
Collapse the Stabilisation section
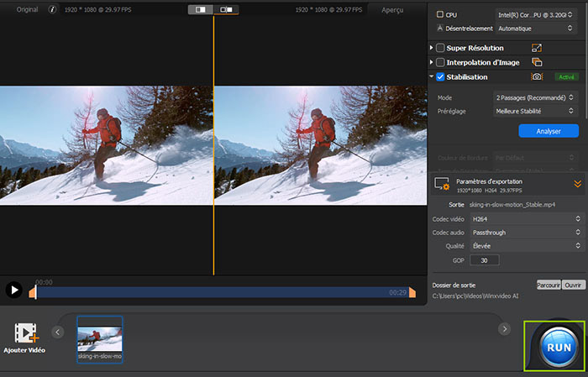[431, 76]
